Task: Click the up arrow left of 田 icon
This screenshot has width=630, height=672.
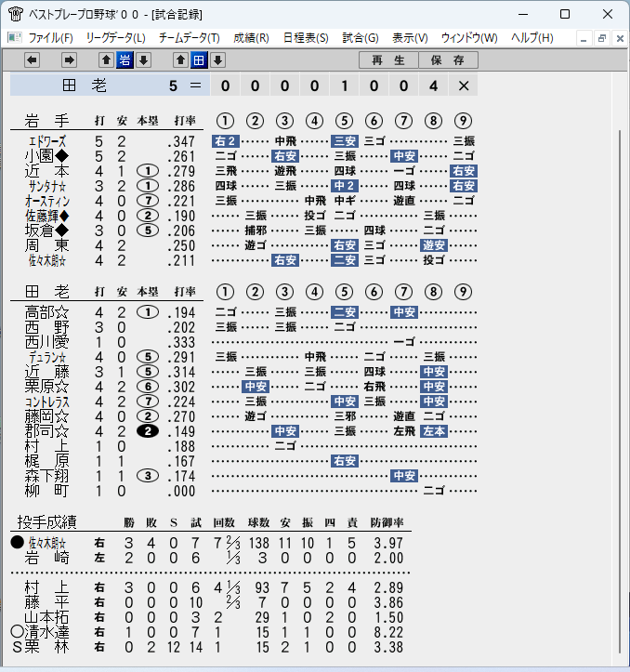Action: coord(180,60)
